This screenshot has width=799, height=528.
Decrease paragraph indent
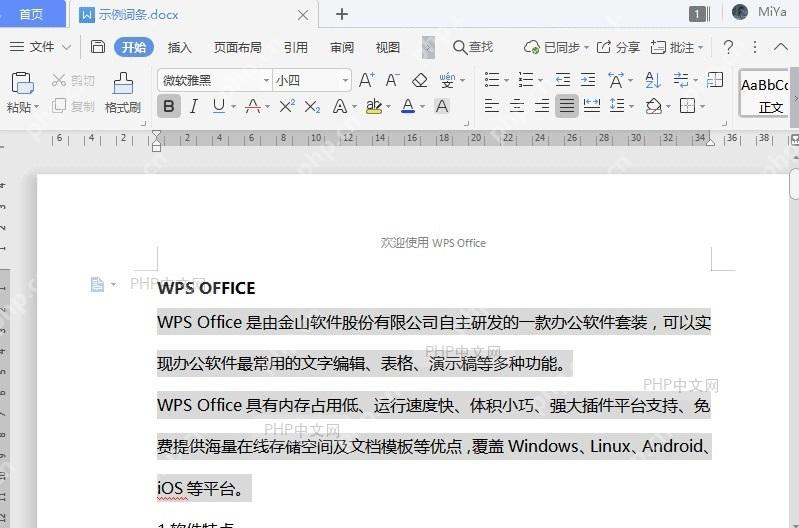point(563,80)
